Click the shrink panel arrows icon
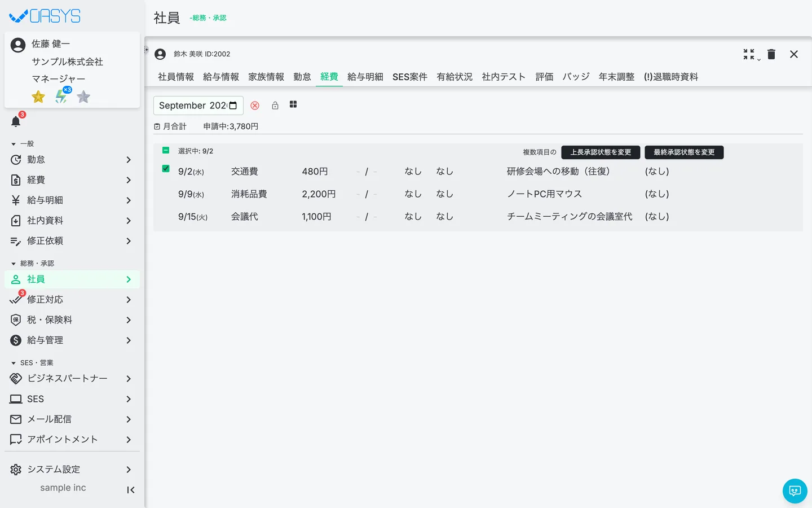The width and height of the screenshot is (812, 508). (x=749, y=54)
